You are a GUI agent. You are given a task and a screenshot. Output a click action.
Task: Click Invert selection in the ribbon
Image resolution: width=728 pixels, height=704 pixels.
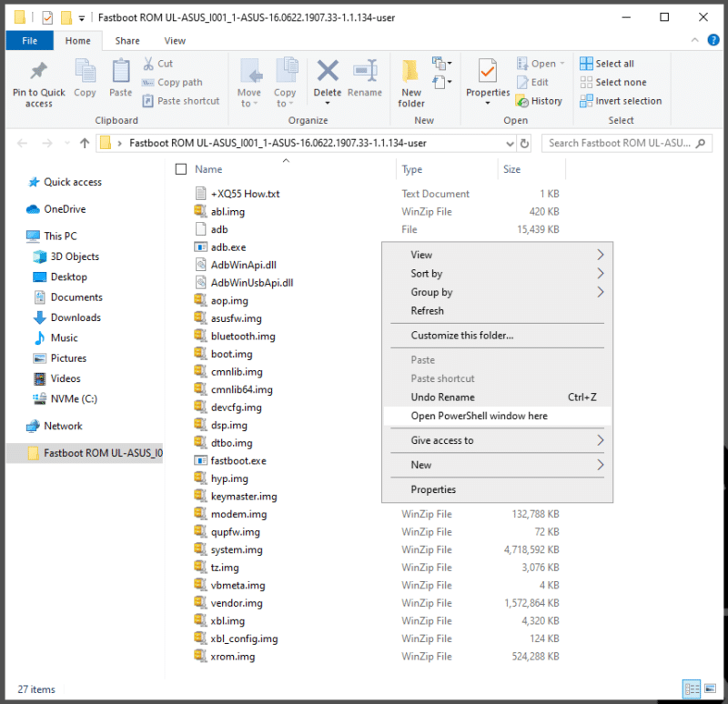click(x=621, y=101)
